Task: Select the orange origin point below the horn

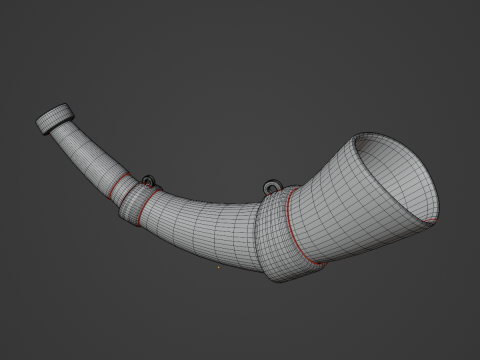Action: point(219,267)
